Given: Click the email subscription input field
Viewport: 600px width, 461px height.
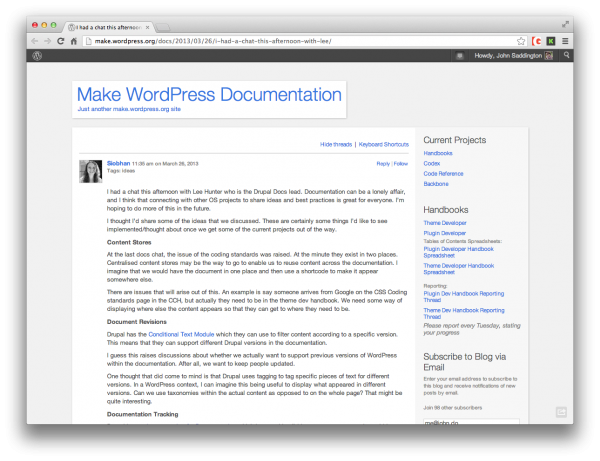Looking at the screenshot, I should [x=471, y=422].
